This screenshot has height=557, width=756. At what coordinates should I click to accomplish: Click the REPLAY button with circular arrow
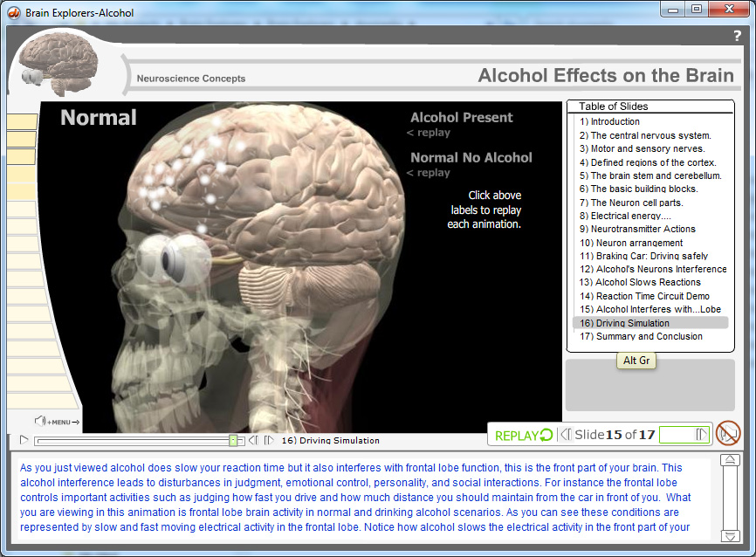pyautogui.click(x=524, y=435)
